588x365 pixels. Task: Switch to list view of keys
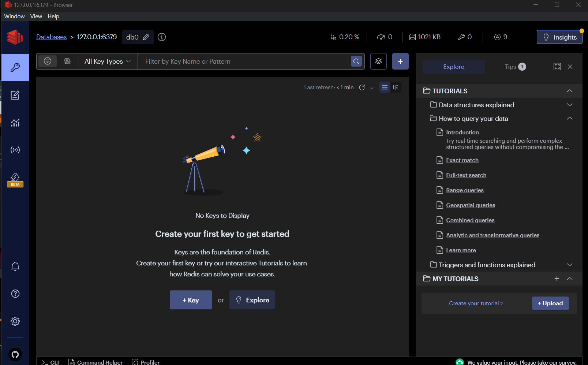(x=385, y=87)
